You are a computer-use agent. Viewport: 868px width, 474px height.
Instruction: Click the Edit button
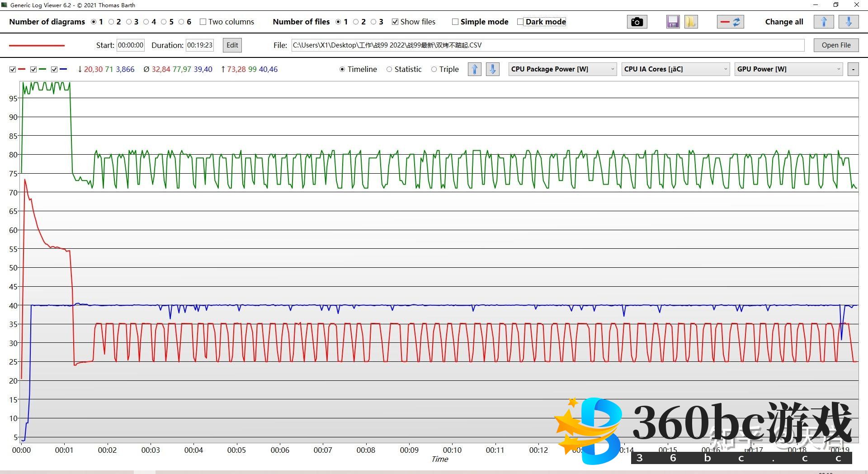[x=232, y=45]
